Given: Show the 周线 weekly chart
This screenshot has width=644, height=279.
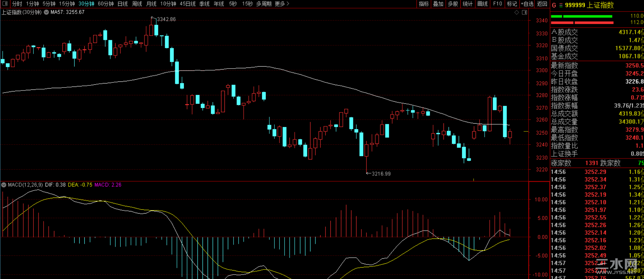Looking at the screenshot, I should click(137, 4).
